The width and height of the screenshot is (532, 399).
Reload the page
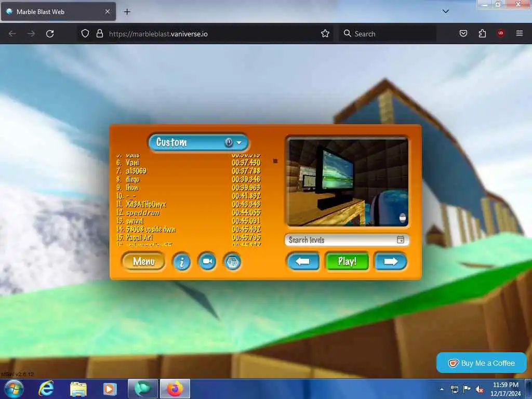pyautogui.click(x=50, y=34)
